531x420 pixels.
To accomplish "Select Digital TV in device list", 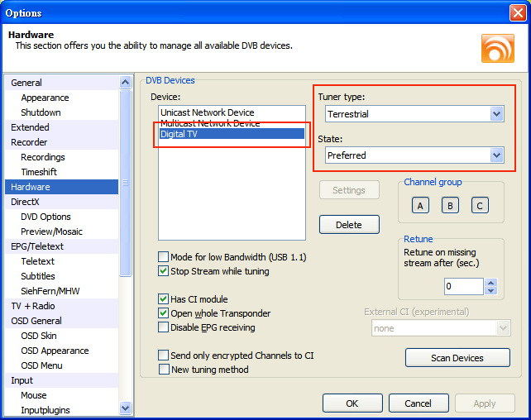I will 232,134.
